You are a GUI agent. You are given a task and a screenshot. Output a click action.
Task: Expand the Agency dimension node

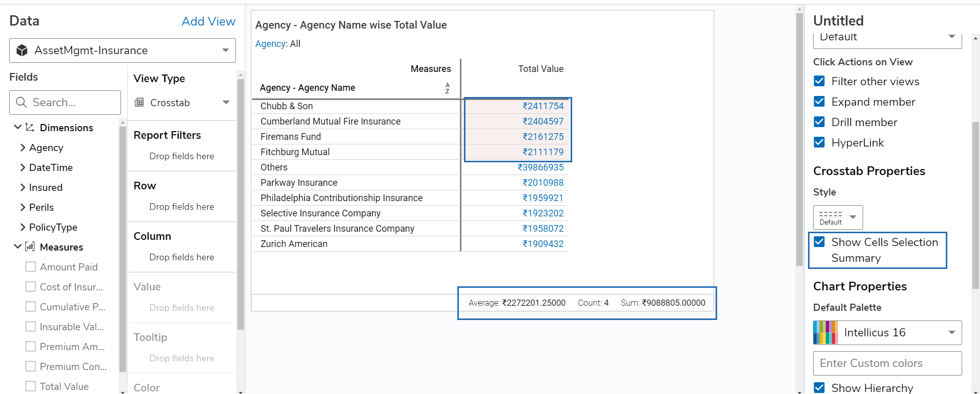(x=22, y=147)
